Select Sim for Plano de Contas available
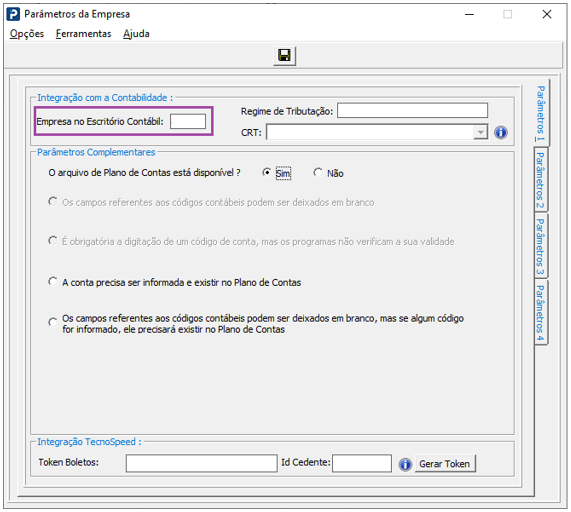The image size is (571, 512). (x=267, y=172)
